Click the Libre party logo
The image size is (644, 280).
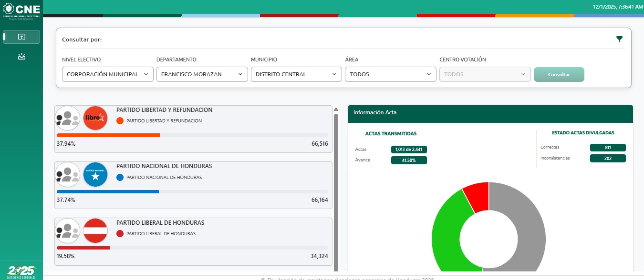point(95,118)
